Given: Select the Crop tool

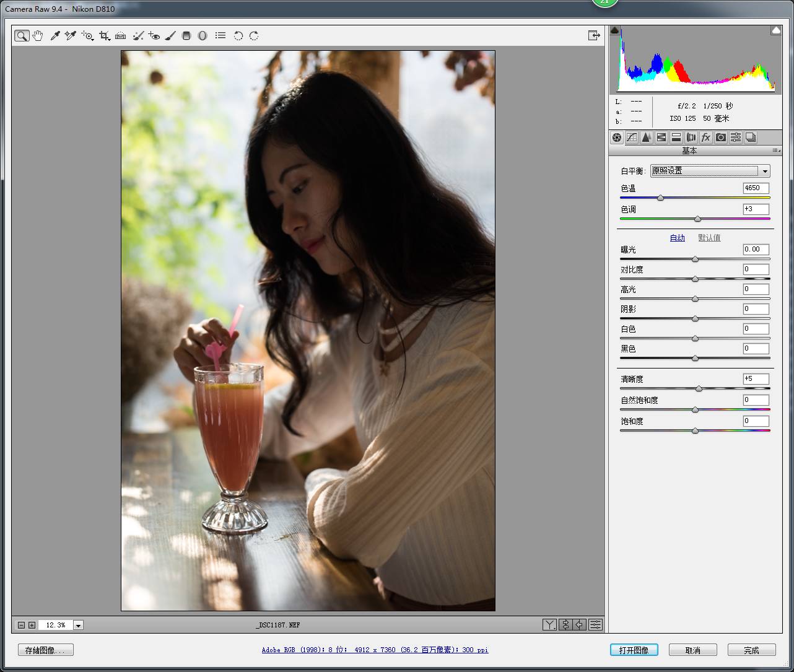Looking at the screenshot, I should pyautogui.click(x=105, y=36).
